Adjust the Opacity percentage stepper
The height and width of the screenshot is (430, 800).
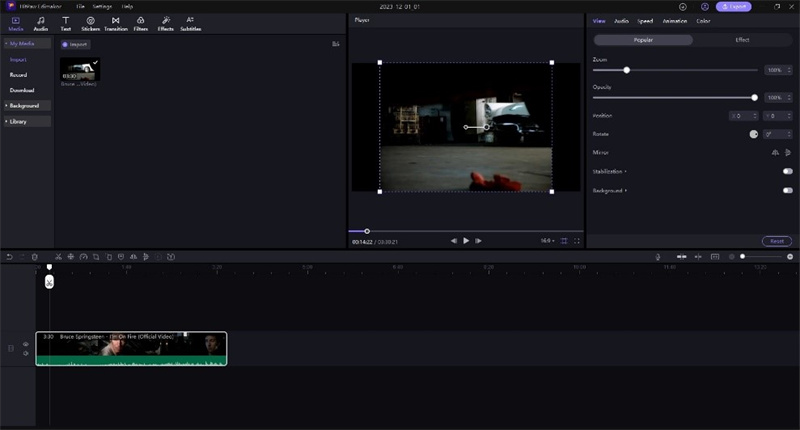tap(789, 97)
